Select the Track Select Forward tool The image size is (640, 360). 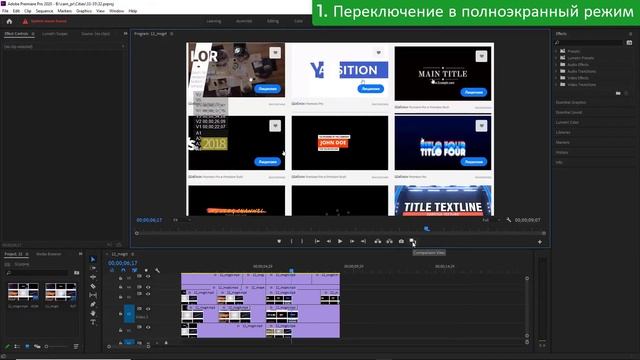93,268
